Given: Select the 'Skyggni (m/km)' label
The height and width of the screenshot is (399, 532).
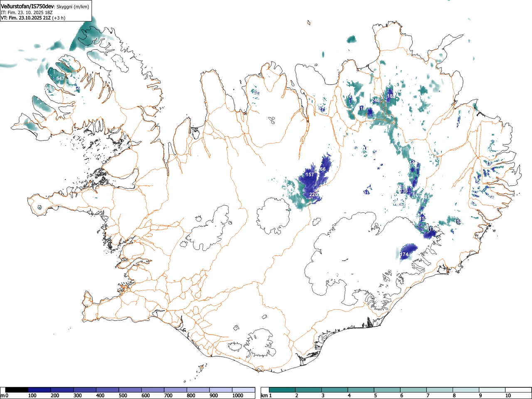Looking at the screenshot, I should point(72,7).
